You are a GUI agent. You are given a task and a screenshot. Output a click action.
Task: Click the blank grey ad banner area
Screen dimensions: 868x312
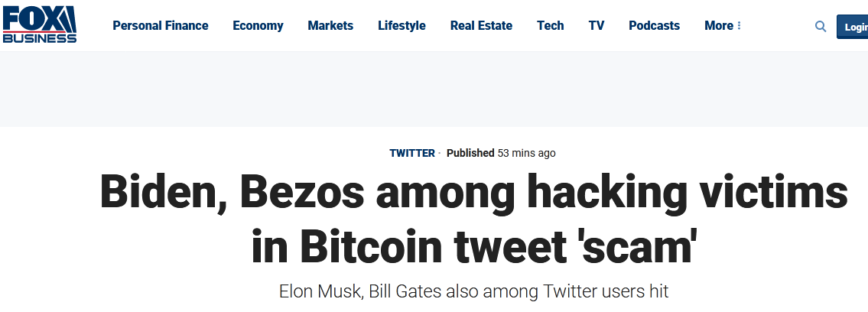(434, 89)
